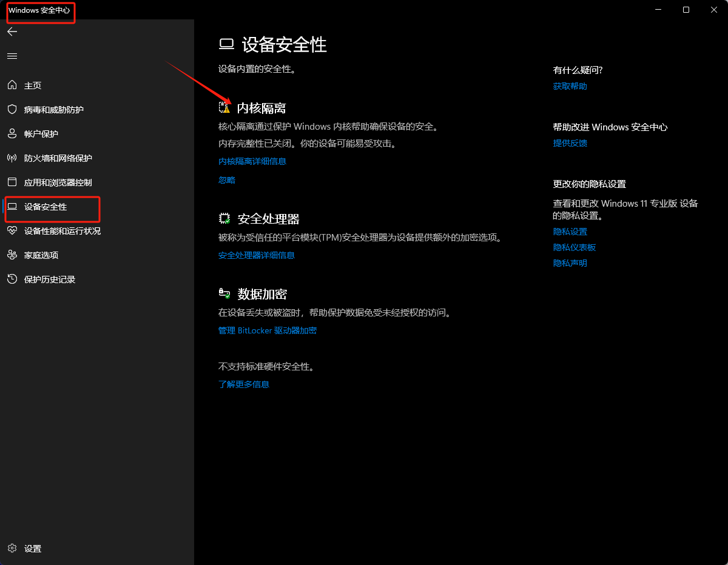Open 隐私声明 link

click(570, 263)
